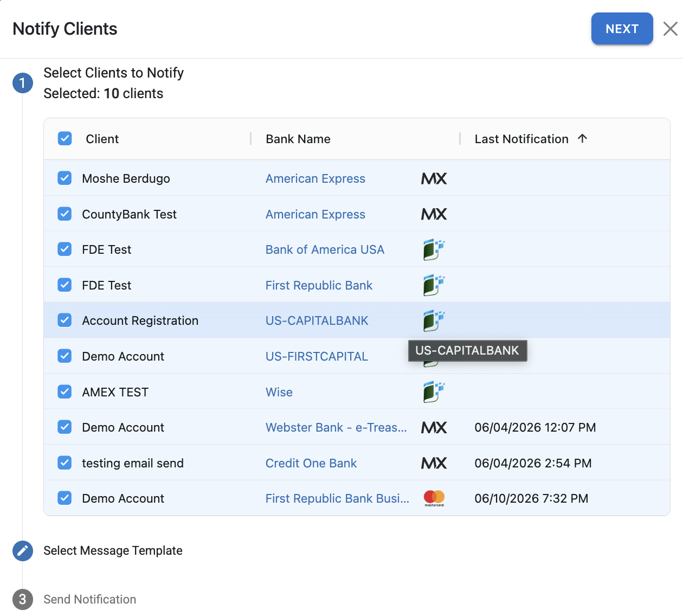Click AMEX TEST client name
The image size is (683, 616).
click(115, 392)
